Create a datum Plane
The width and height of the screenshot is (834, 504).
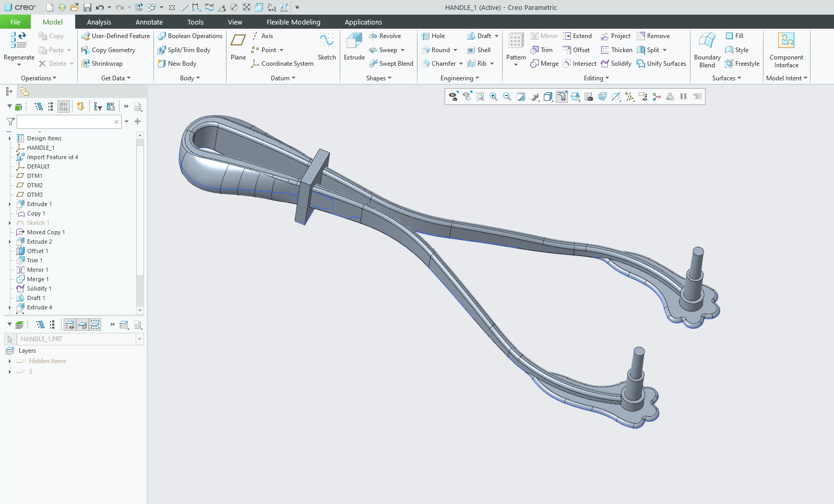(x=238, y=46)
